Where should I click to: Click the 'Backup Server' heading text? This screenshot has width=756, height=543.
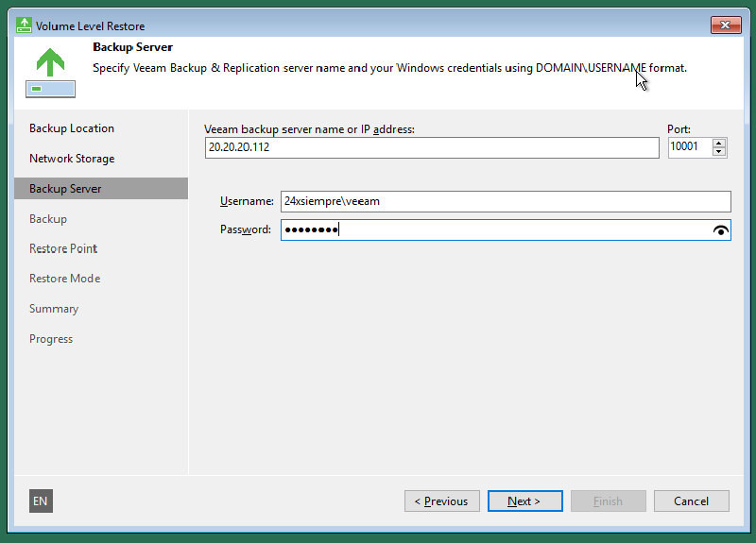pyautogui.click(x=132, y=47)
